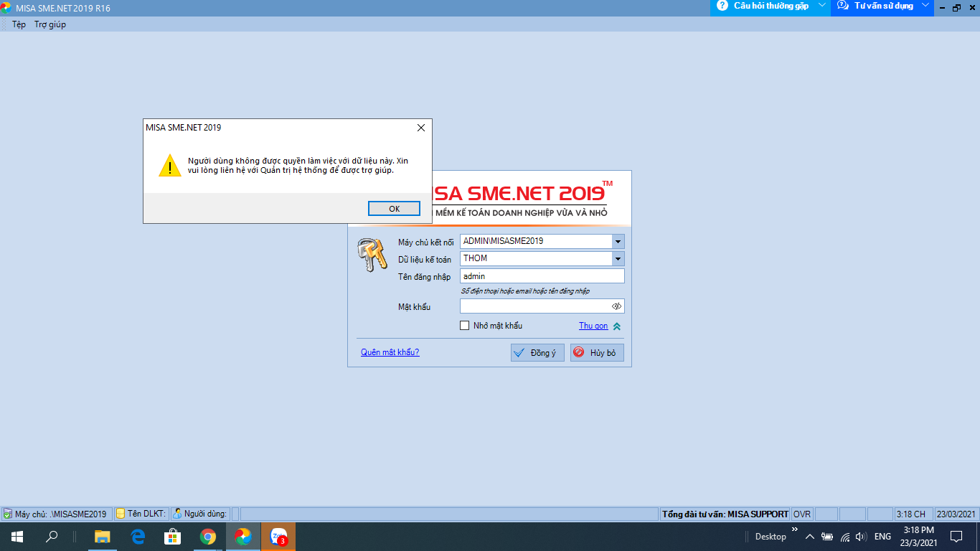Launch Microsoft Edge from the taskbar
980x551 pixels.
[138, 537]
